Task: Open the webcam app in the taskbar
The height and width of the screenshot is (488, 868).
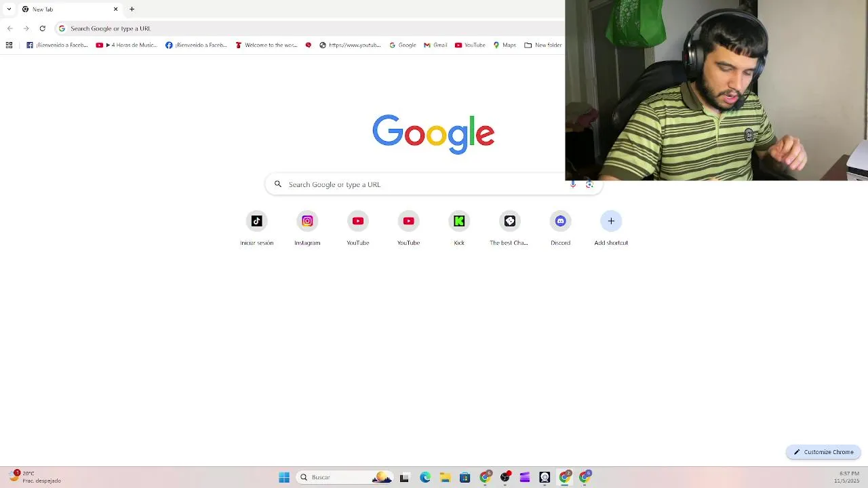Action: 545,477
